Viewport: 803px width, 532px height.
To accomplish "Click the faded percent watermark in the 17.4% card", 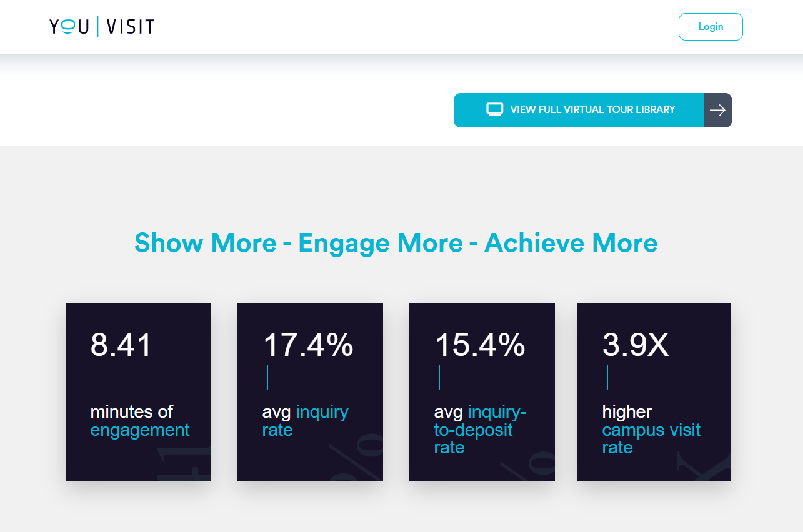I will (356, 459).
